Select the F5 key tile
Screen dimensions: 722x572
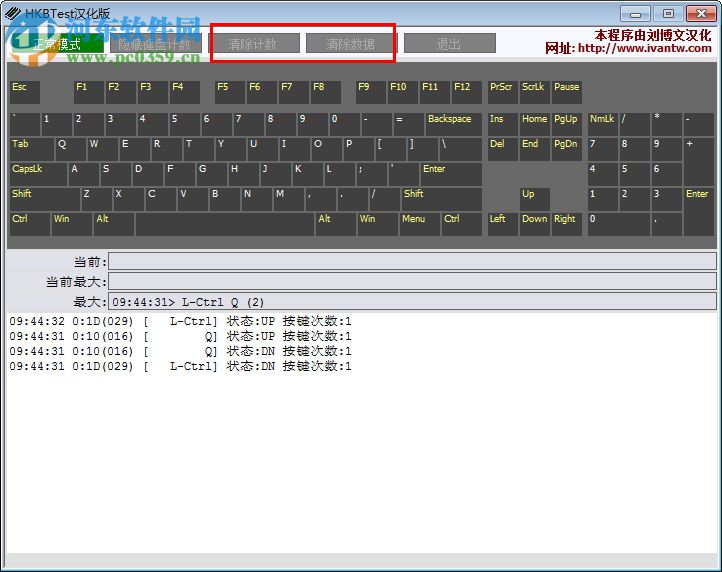230,92
